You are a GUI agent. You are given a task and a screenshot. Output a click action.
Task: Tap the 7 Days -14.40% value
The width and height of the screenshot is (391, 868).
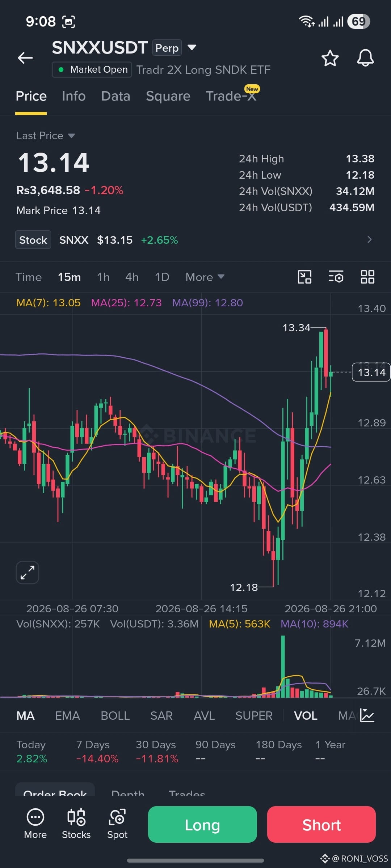click(97, 759)
